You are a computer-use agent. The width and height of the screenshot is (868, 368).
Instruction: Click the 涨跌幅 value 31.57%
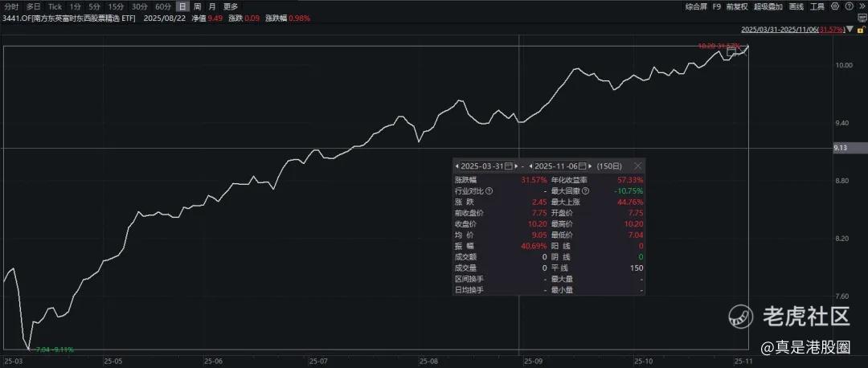(534, 180)
